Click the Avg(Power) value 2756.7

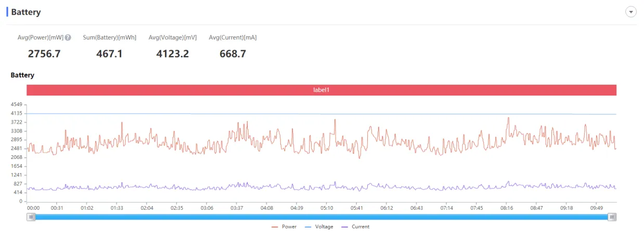[44, 53]
